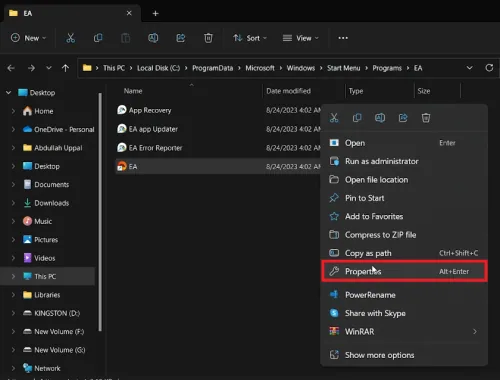Expand the Libraries node
500x380 pixels.
(13, 295)
